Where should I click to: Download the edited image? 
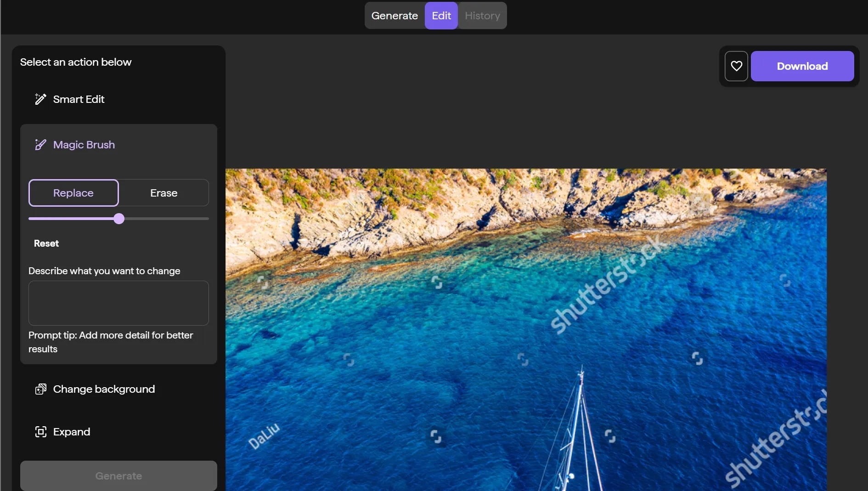pos(802,66)
